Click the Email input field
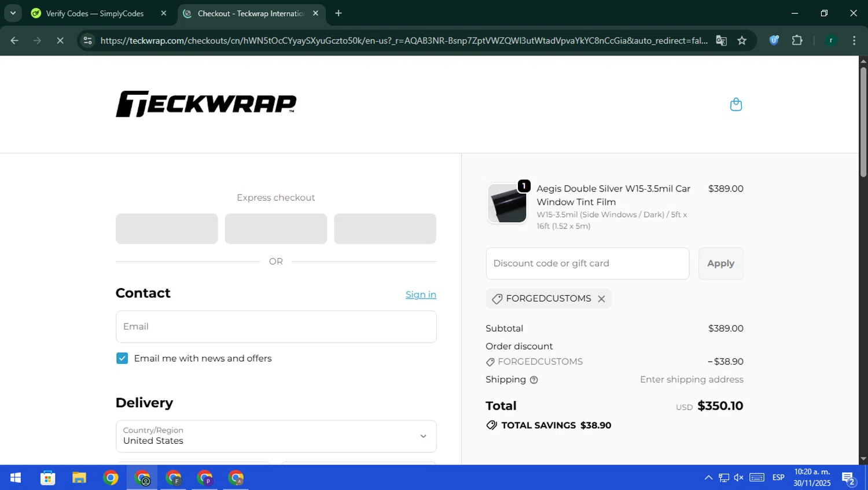The width and height of the screenshot is (868, 490). [276, 326]
